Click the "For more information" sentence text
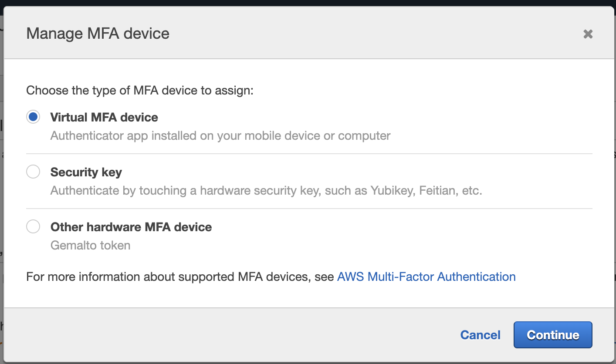This screenshot has width=616, height=364. (180, 277)
